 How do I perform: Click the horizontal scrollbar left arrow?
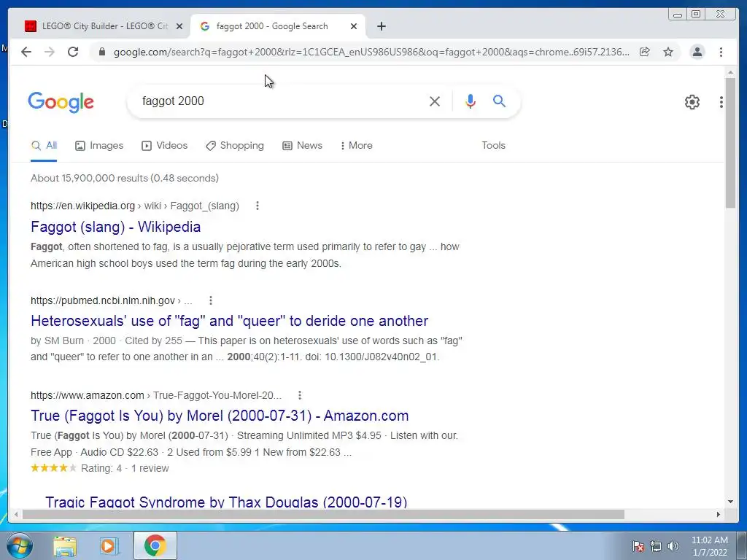tap(16, 514)
